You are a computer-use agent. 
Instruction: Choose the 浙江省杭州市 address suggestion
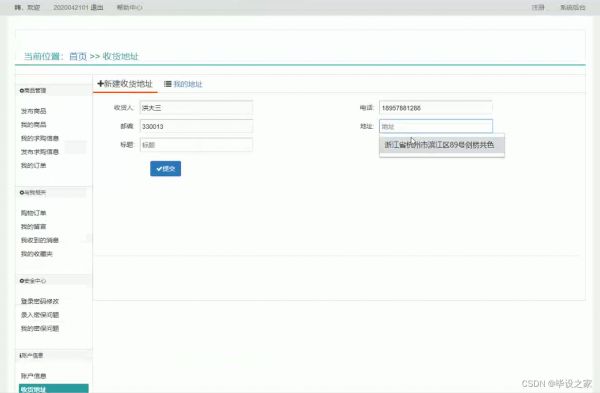pos(442,145)
